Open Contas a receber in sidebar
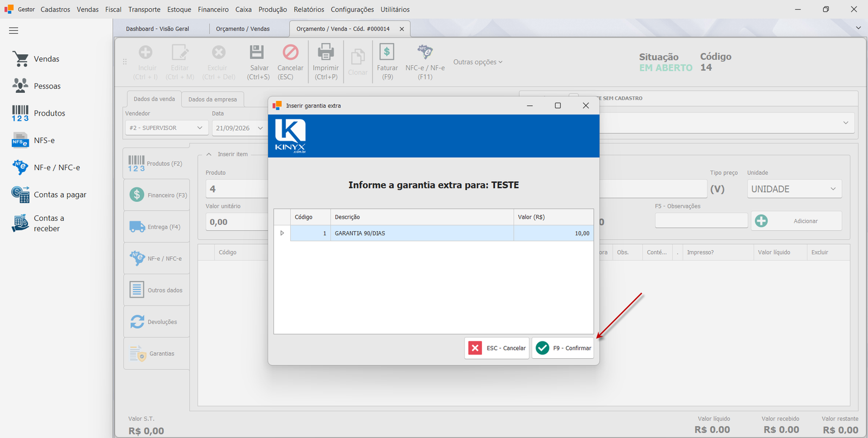 (x=39, y=223)
